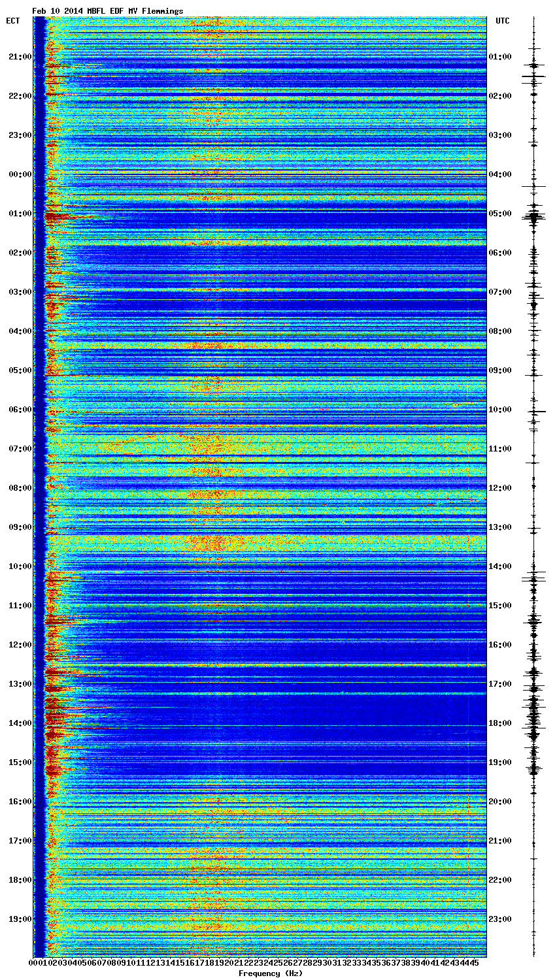Click the 01:00 label on the UTC axis
The image size is (557, 980).
[500, 57]
